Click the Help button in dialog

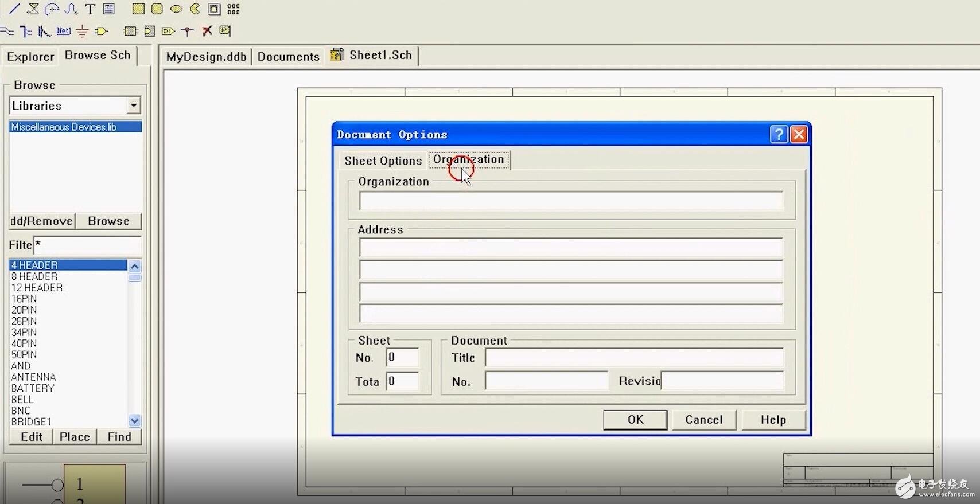click(773, 420)
